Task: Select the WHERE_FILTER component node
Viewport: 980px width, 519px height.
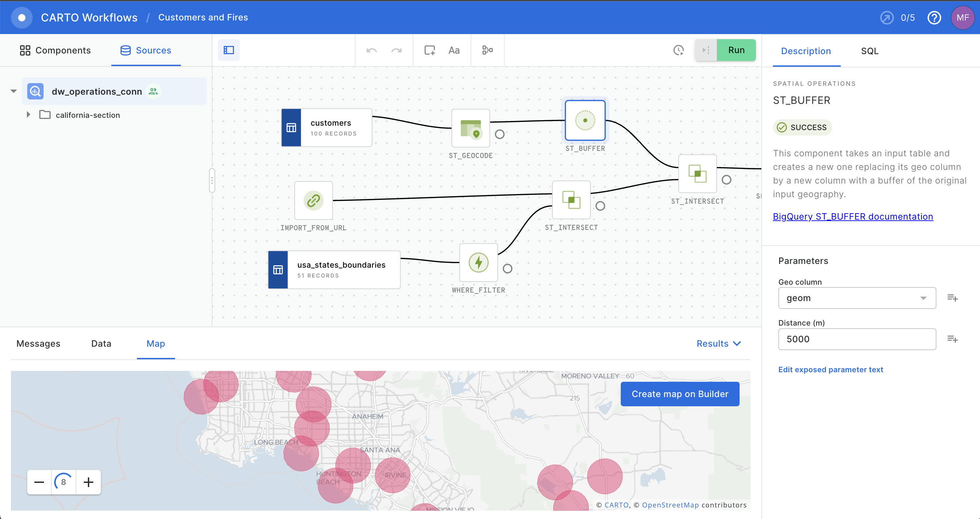Action: pyautogui.click(x=478, y=262)
